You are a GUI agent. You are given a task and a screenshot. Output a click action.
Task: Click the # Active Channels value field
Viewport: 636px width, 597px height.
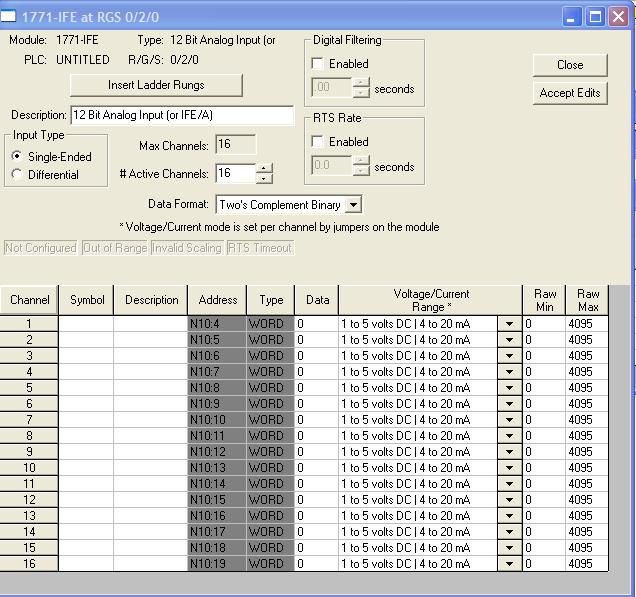236,173
